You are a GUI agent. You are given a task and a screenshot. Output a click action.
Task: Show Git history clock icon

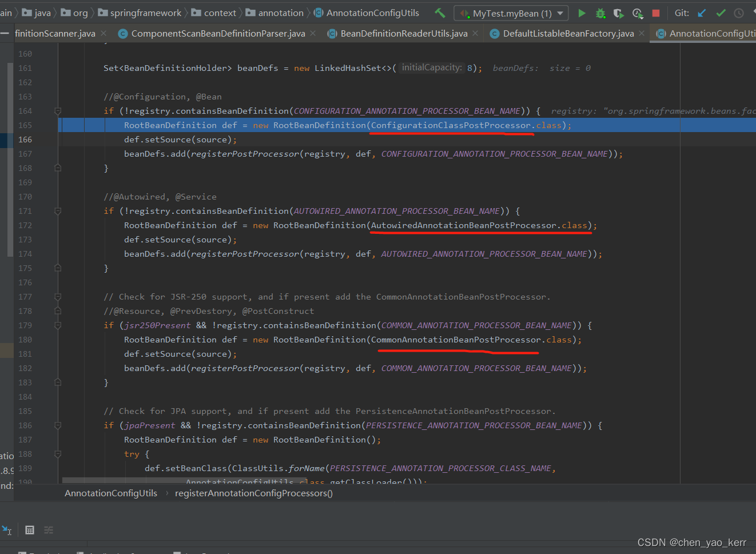coord(739,13)
